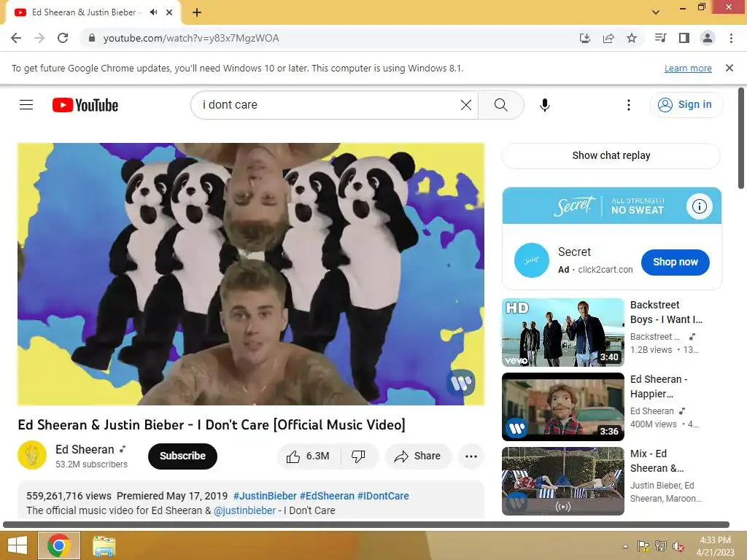View site information padlock icon
Viewport: 747px width, 560px height.
tap(91, 38)
